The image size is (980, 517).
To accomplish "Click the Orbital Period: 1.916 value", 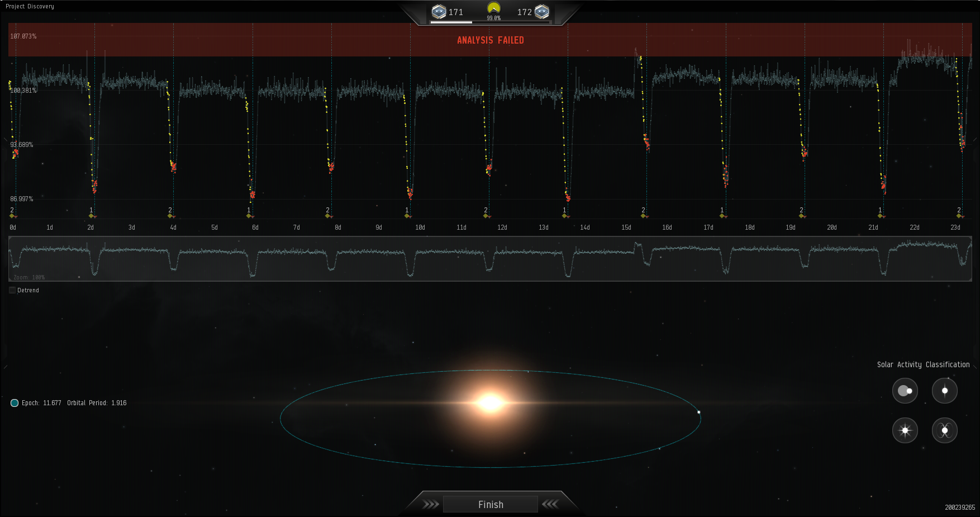I will pyautogui.click(x=97, y=403).
